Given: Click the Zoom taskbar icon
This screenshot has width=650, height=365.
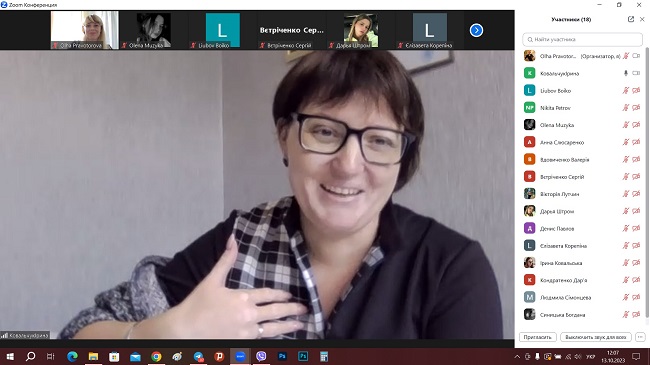Looking at the screenshot, I should click(x=240, y=356).
